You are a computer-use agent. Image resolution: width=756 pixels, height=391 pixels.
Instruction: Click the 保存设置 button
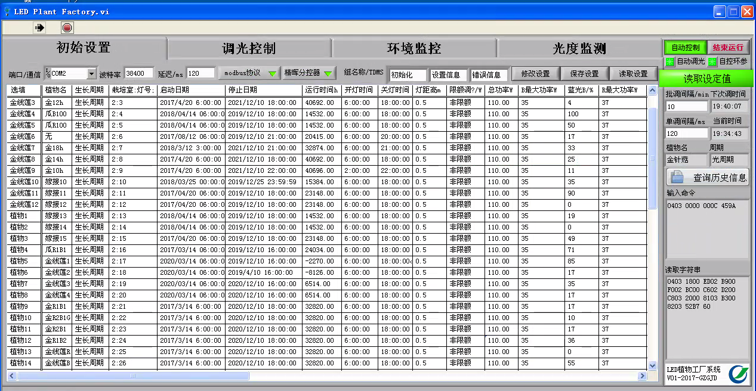[x=584, y=74]
